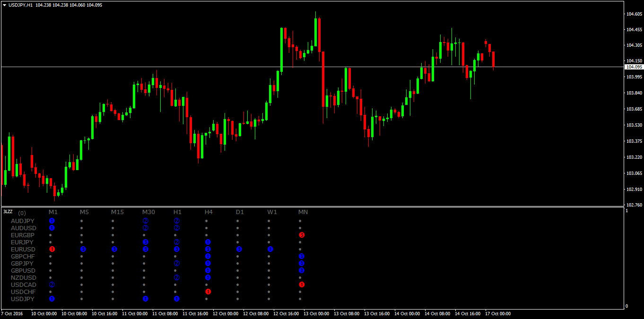Select the GBPJPY pair label

pyautogui.click(x=22, y=263)
